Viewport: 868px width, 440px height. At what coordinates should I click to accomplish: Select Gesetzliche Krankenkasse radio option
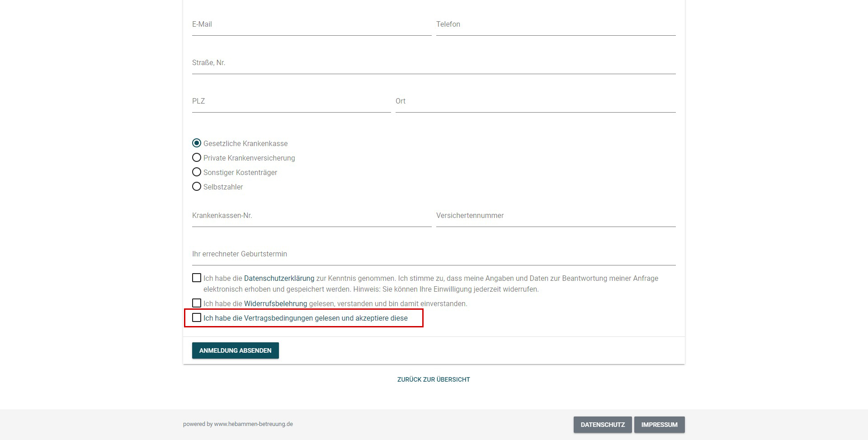click(x=197, y=143)
